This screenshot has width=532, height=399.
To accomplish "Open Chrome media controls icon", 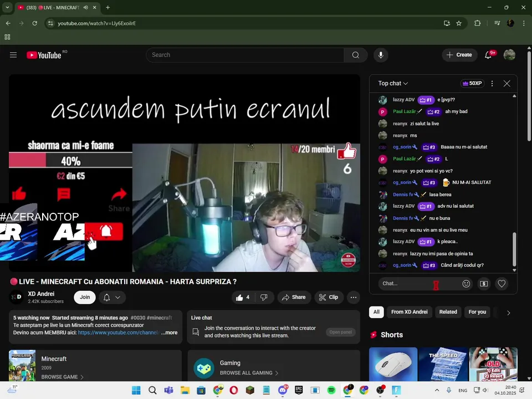I will click(497, 23).
